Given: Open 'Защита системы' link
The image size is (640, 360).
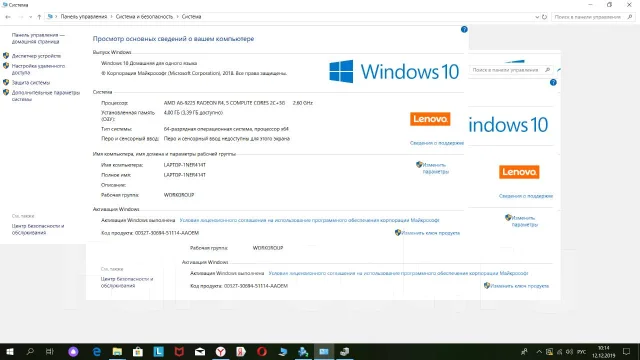Looking at the screenshot, I should pyautogui.click(x=31, y=82).
